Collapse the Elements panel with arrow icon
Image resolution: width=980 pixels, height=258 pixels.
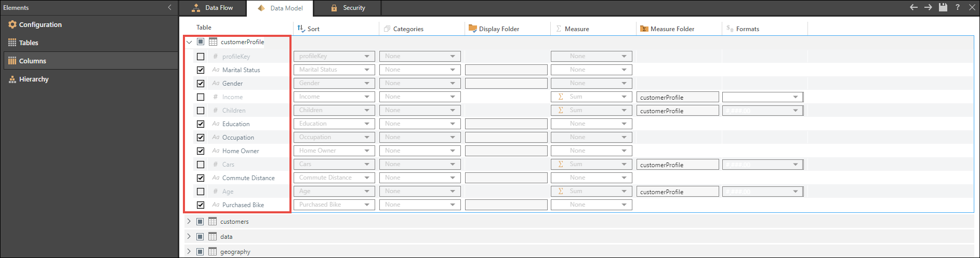[169, 7]
